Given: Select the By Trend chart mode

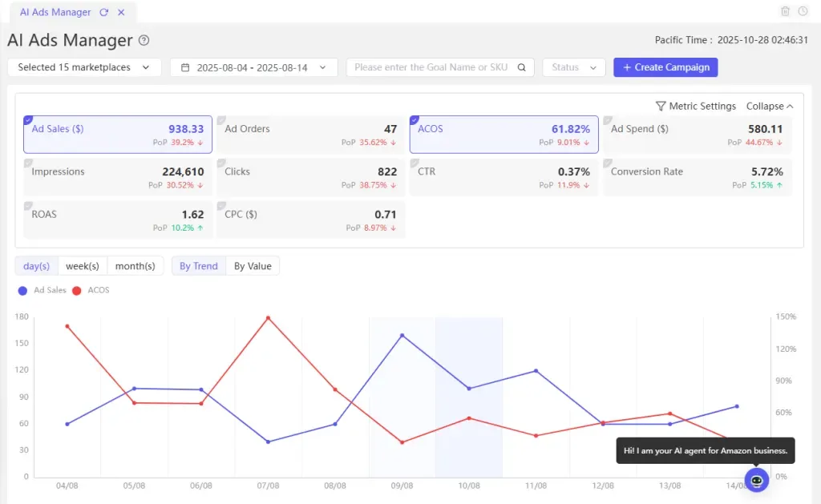Looking at the screenshot, I should tap(199, 266).
